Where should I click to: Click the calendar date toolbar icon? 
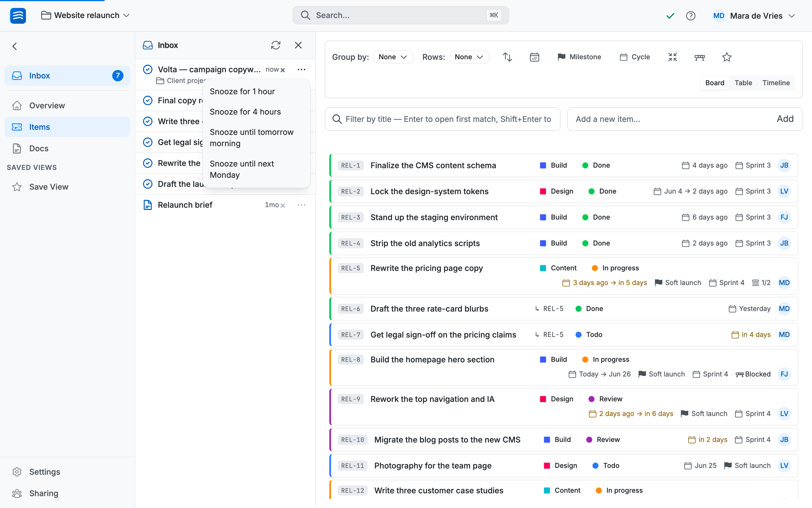[x=534, y=57]
